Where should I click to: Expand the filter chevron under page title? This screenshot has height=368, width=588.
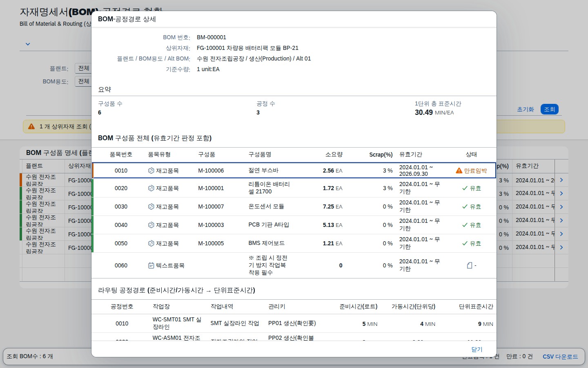pyautogui.click(x=28, y=44)
